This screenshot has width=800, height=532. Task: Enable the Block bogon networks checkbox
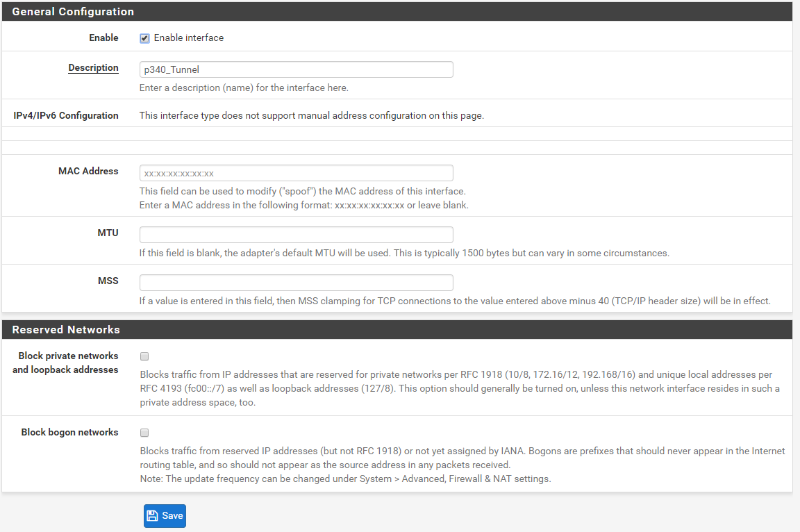tap(144, 433)
